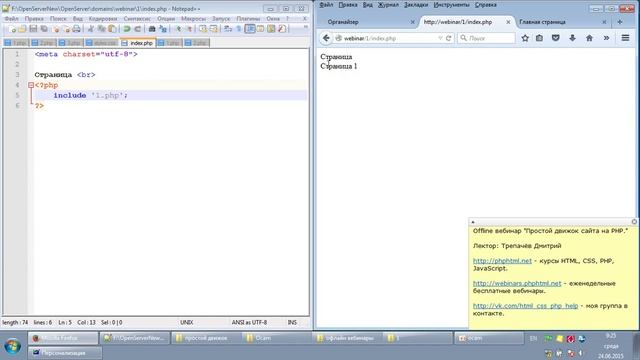
Task: Close the Органайзер browser tab
Action: click(412, 22)
